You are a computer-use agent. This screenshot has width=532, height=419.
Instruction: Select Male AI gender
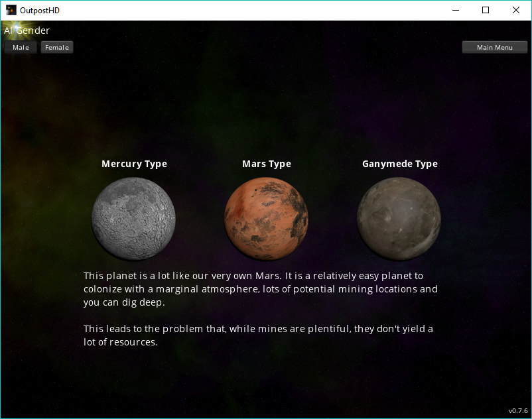21,48
